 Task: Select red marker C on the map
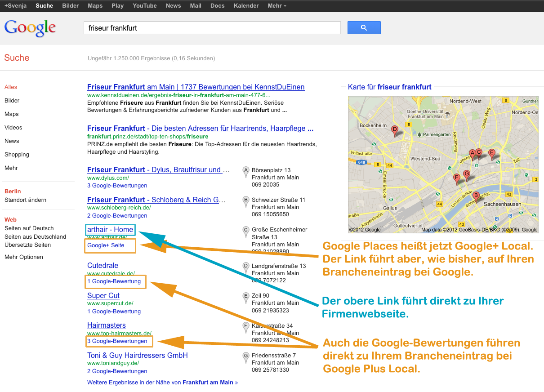[479, 154]
